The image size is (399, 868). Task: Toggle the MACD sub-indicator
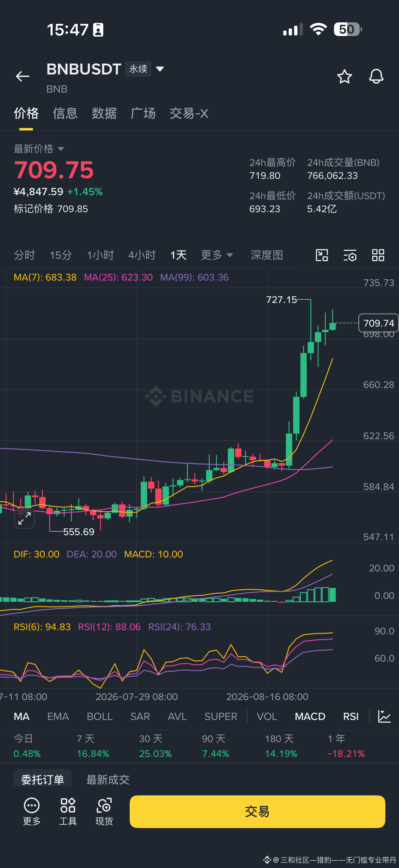(x=310, y=716)
